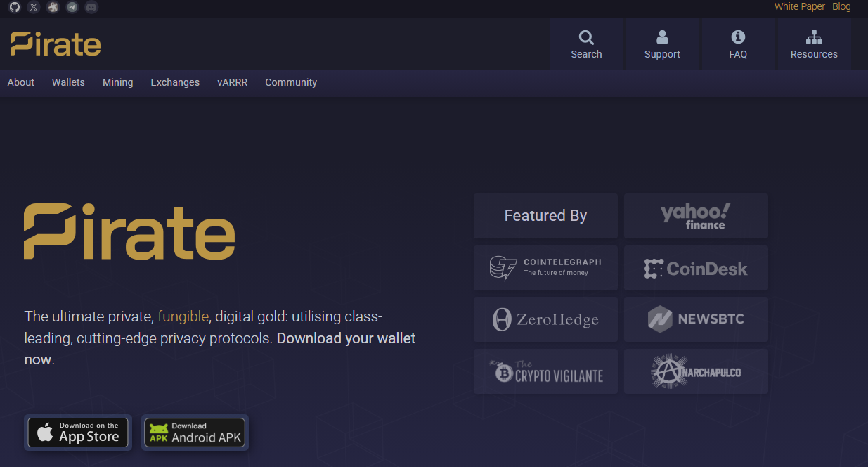Open the Cointelegraph logo tile
This screenshot has height=467, width=868.
545,268
